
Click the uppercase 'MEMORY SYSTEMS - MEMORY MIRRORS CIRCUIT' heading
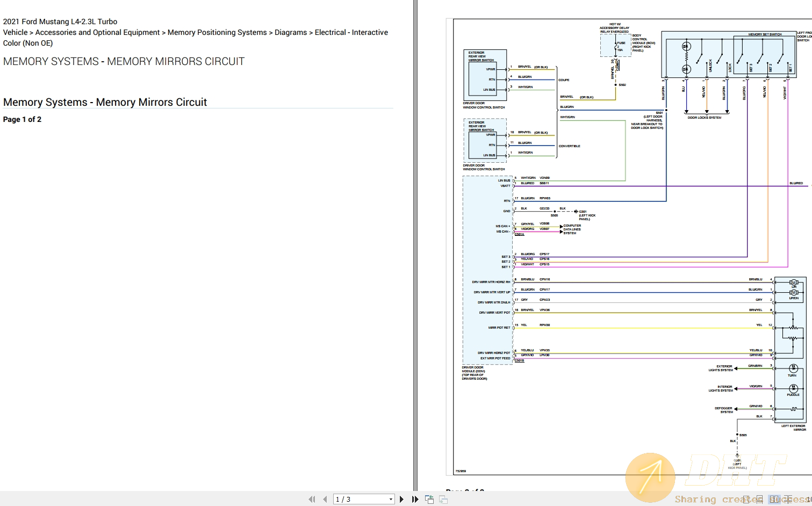click(x=124, y=61)
